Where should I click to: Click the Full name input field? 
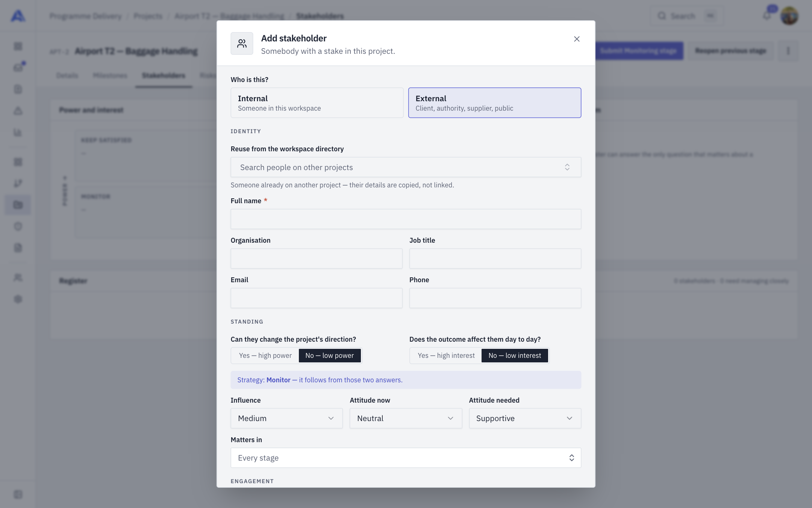(406, 219)
